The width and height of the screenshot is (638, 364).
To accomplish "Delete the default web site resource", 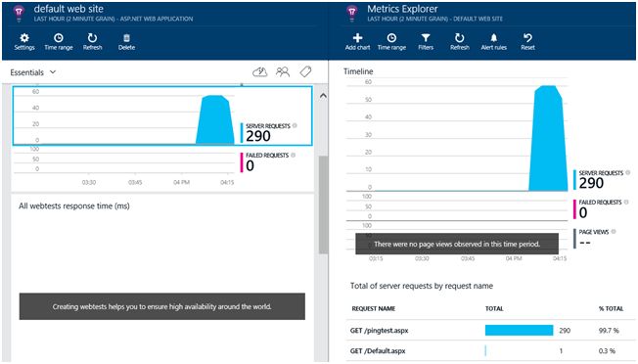I will [126, 42].
